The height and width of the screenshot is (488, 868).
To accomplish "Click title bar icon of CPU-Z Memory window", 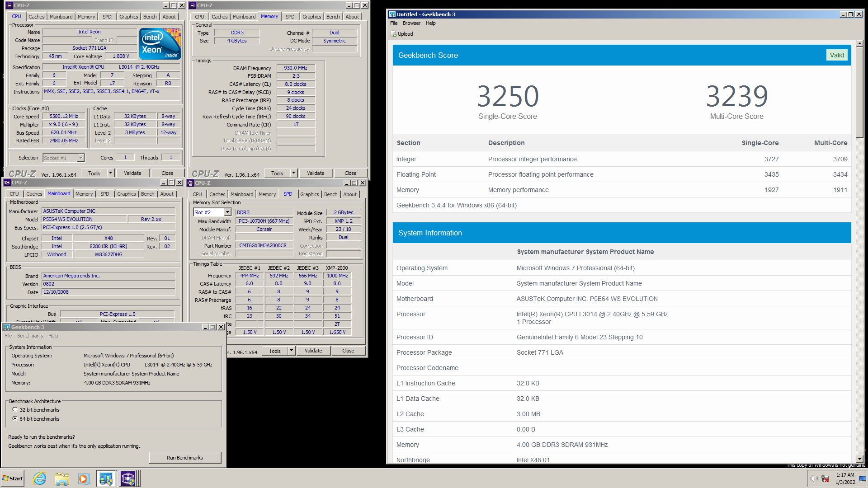I will point(192,5).
